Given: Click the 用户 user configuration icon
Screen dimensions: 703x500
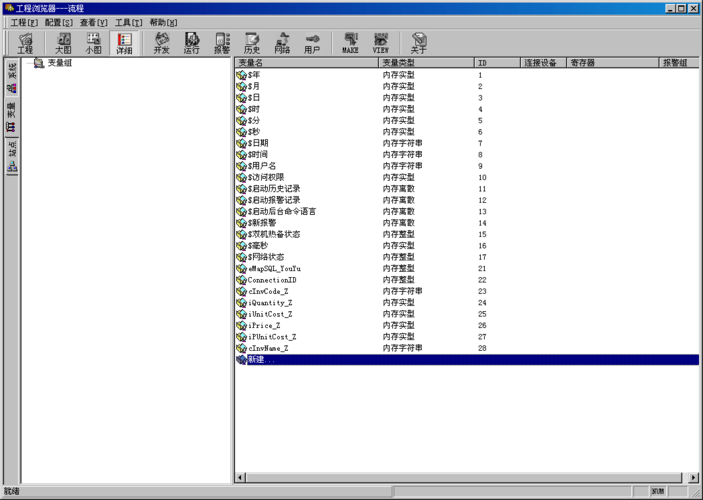Looking at the screenshot, I should point(312,42).
